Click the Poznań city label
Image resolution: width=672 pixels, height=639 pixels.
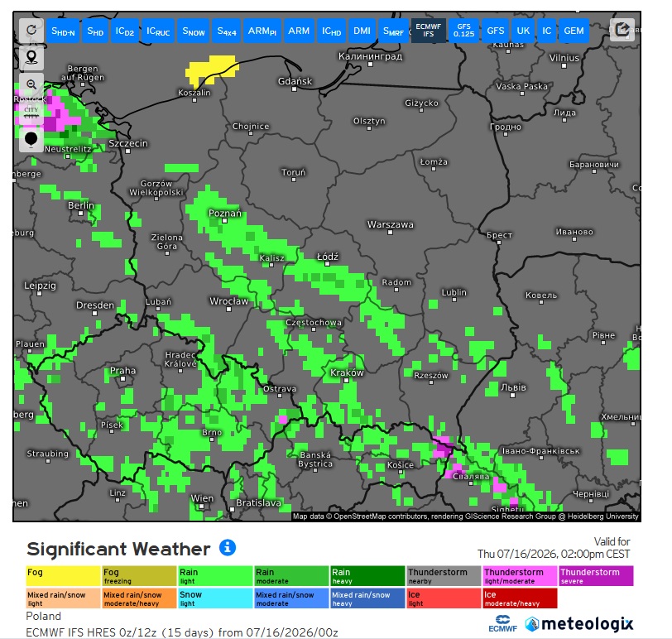(225, 213)
